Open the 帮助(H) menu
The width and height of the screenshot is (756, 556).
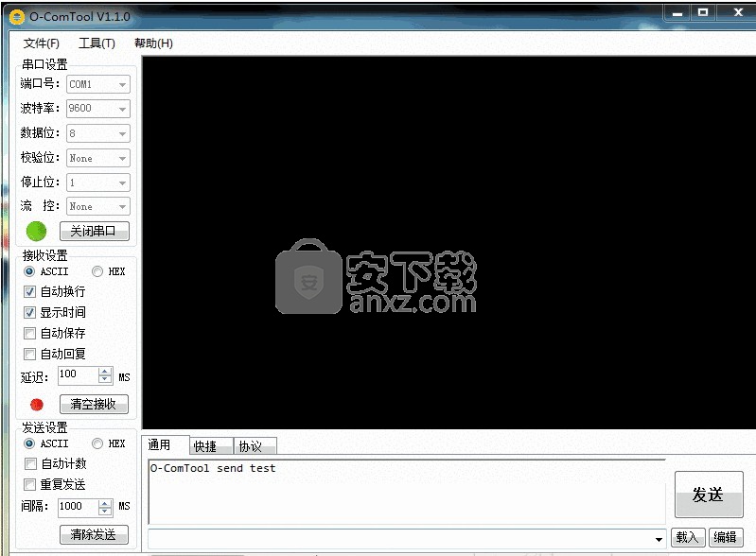point(153,43)
